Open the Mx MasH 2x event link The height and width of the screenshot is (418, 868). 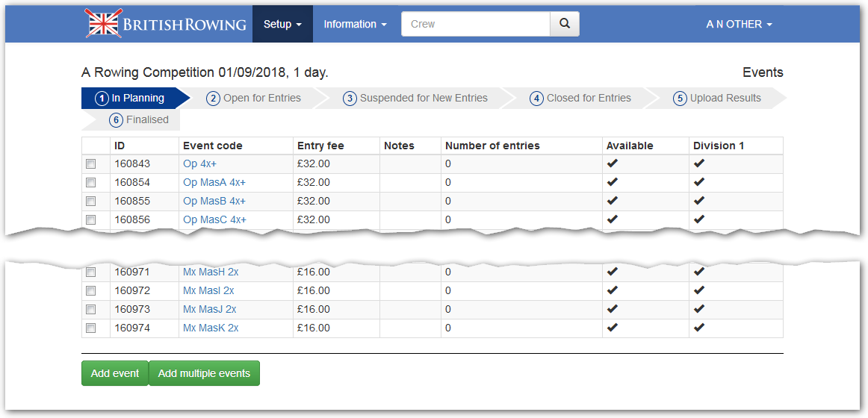[211, 272]
